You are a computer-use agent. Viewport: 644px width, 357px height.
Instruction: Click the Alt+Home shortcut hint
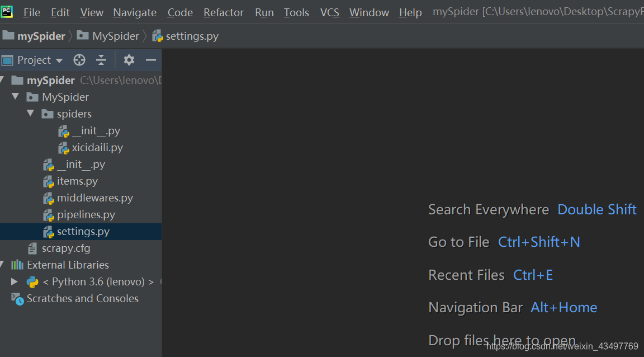[564, 308]
